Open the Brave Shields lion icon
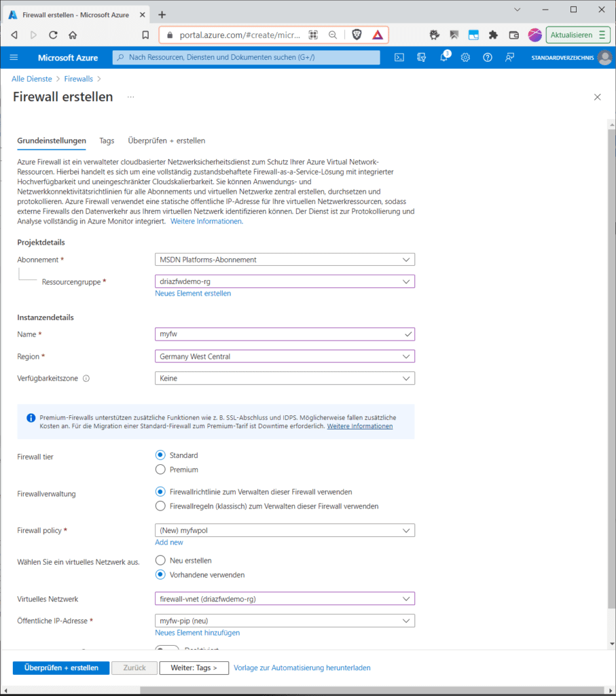Screen dimensions: 616x696 tap(357, 35)
